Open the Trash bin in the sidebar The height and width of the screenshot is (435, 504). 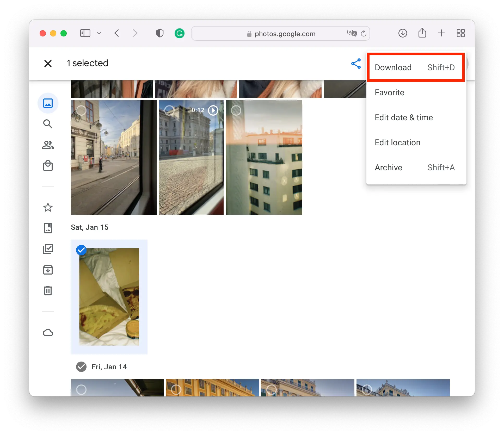click(x=48, y=290)
